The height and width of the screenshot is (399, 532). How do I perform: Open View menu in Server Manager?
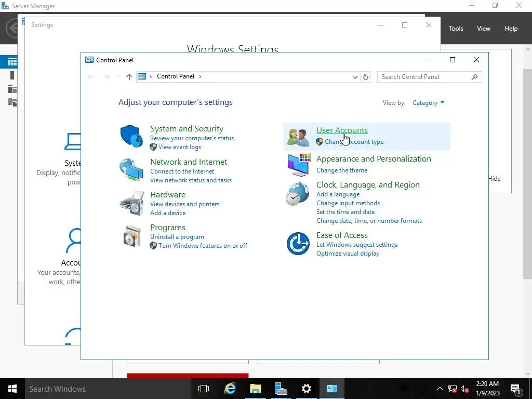[x=484, y=29]
